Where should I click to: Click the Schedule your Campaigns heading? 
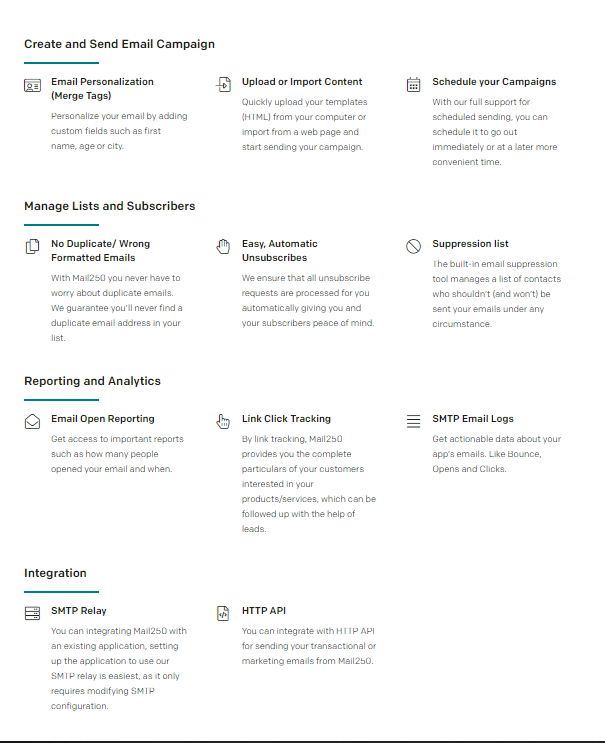tap(494, 82)
